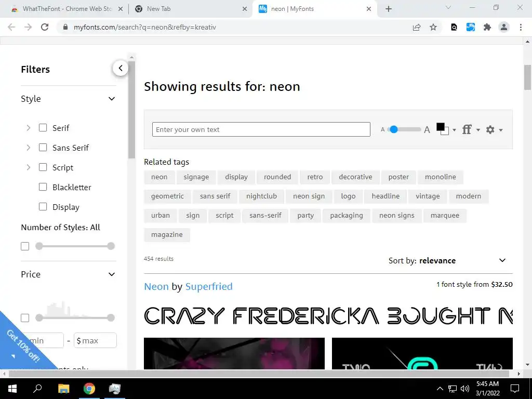Expand Script subcategories arrow

click(x=29, y=167)
